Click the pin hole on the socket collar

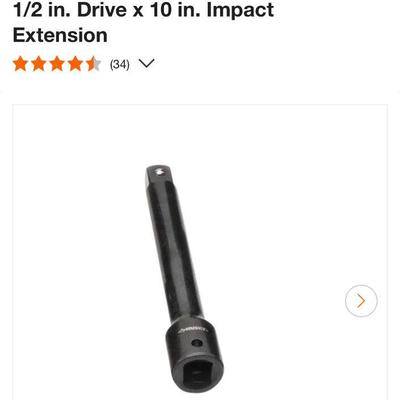point(197,343)
